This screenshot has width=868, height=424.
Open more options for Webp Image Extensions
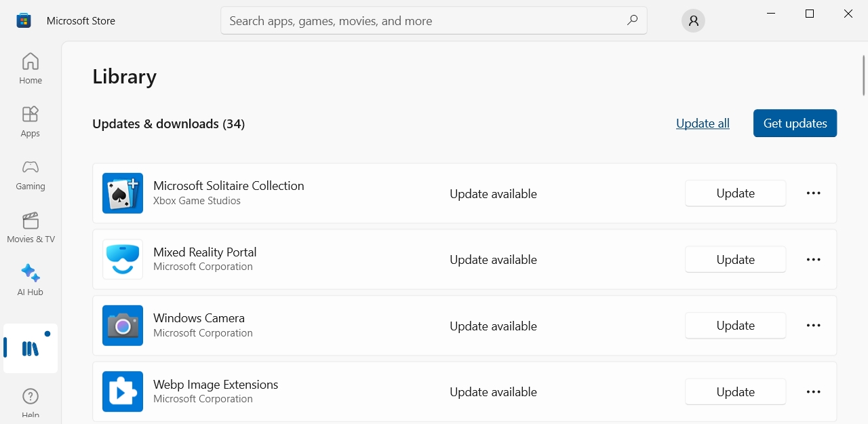(814, 391)
